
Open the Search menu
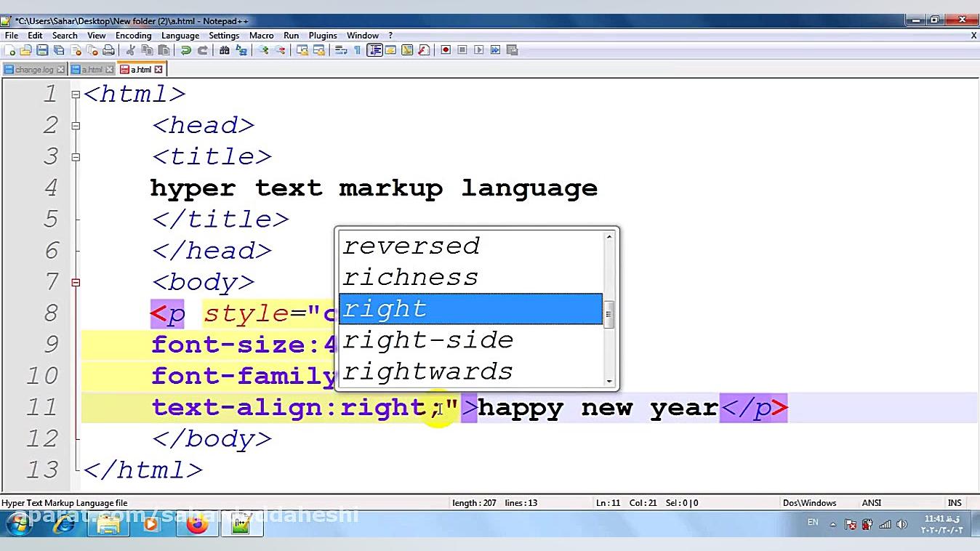pyautogui.click(x=65, y=35)
